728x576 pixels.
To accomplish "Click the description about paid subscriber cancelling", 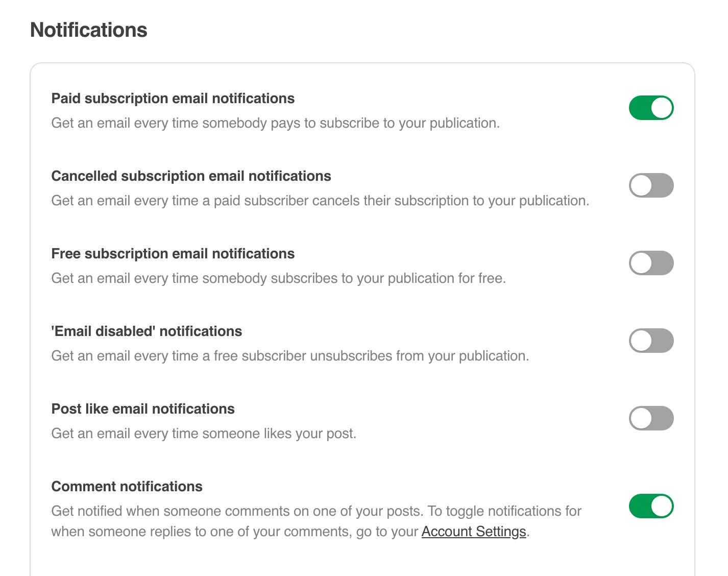I will (x=320, y=201).
